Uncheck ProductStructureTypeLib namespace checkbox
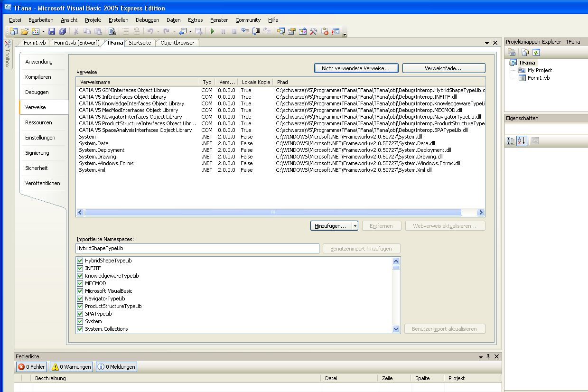 click(80, 306)
